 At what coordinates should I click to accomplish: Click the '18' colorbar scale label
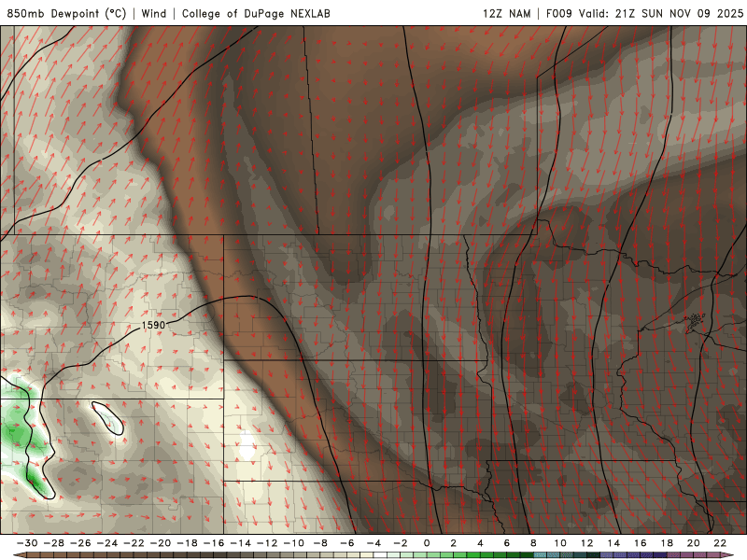point(667,543)
